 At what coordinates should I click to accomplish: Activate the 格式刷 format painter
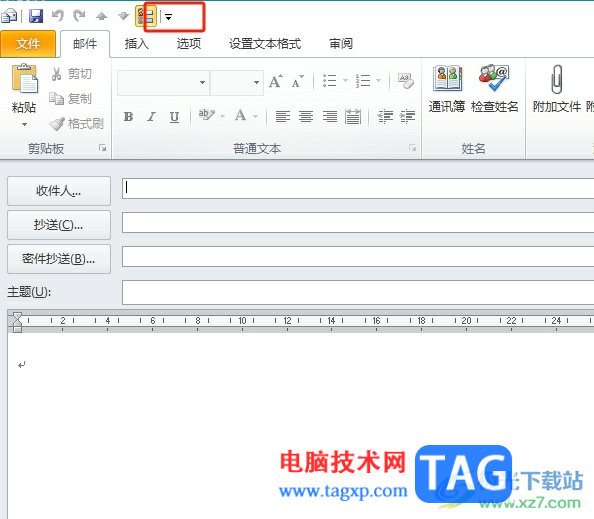pyautogui.click(x=77, y=123)
